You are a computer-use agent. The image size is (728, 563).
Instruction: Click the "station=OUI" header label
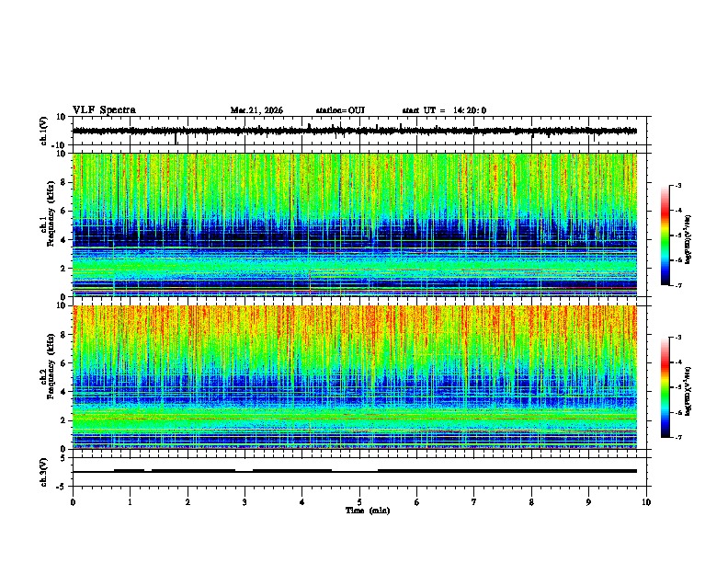340,110
